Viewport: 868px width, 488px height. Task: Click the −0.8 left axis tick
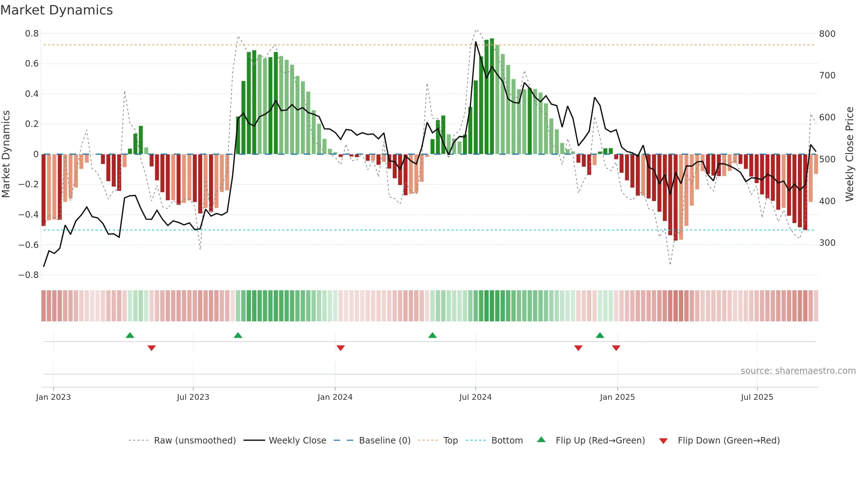(29, 275)
